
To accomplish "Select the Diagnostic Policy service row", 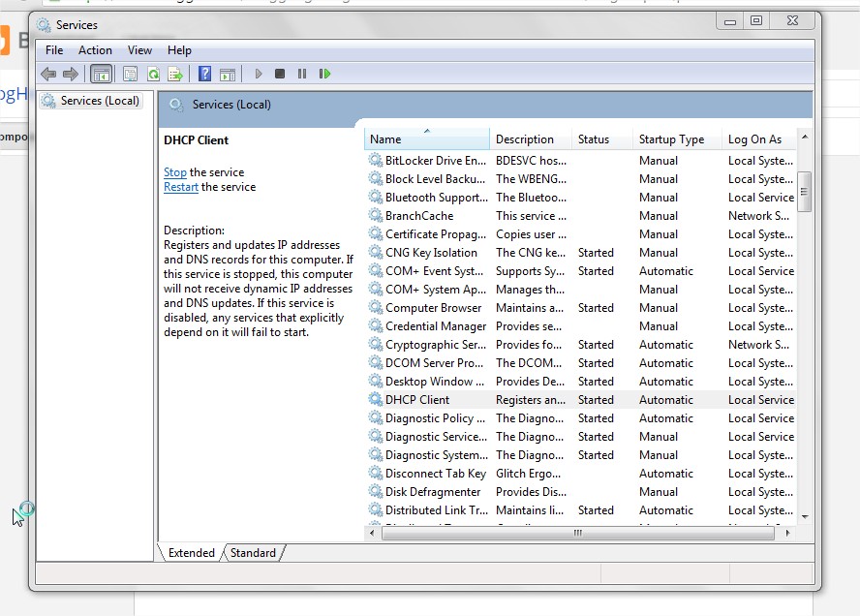I will pos(581,418).
